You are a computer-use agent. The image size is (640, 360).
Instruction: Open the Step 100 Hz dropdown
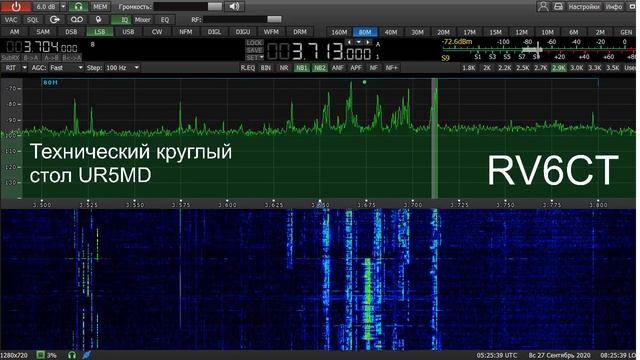click(x=122, y=68)
